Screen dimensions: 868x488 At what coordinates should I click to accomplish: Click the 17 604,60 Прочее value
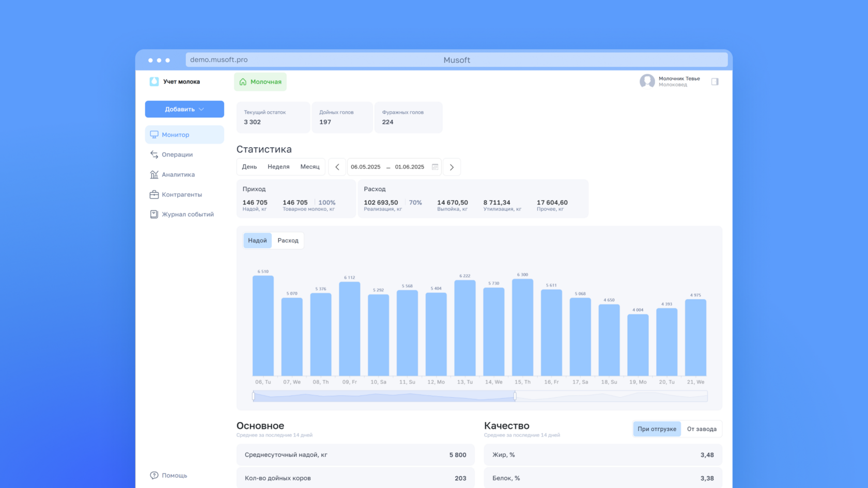point(552,202)
